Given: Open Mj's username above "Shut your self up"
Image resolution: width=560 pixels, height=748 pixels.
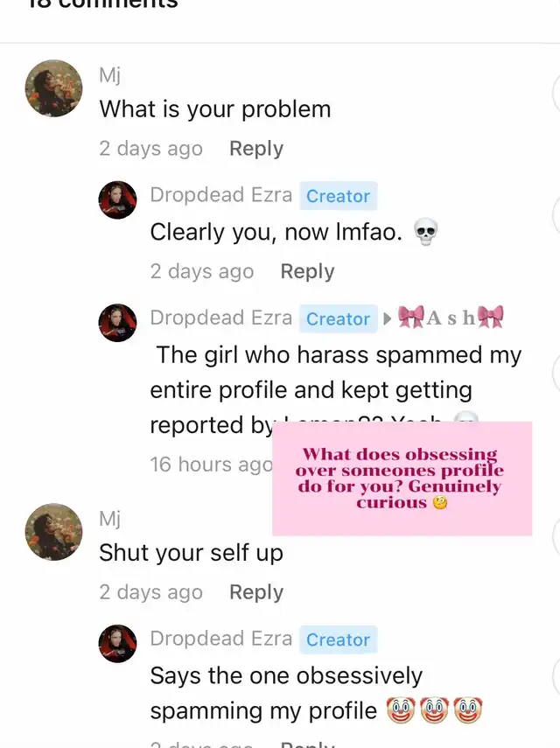Looking at the screenshot, I should click(109, 518).
